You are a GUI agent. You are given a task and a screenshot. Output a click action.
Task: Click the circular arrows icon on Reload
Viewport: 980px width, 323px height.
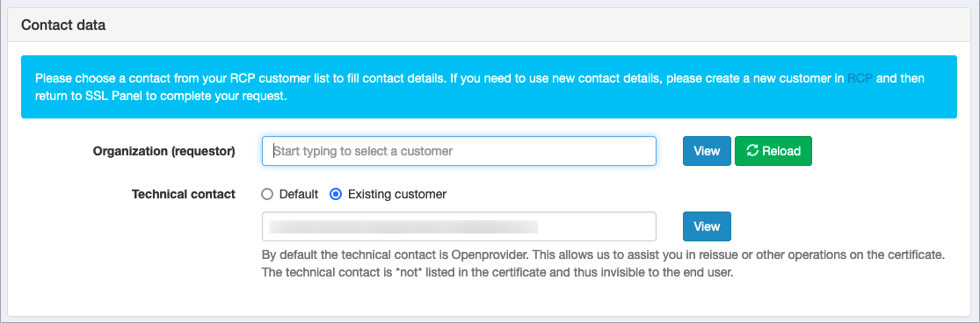coord(752,151)
